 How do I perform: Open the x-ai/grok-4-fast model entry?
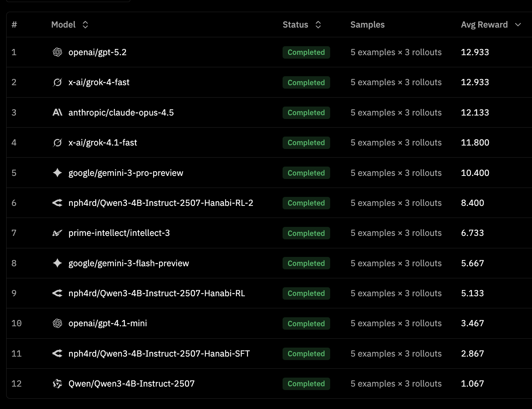(x=99, y=82)
